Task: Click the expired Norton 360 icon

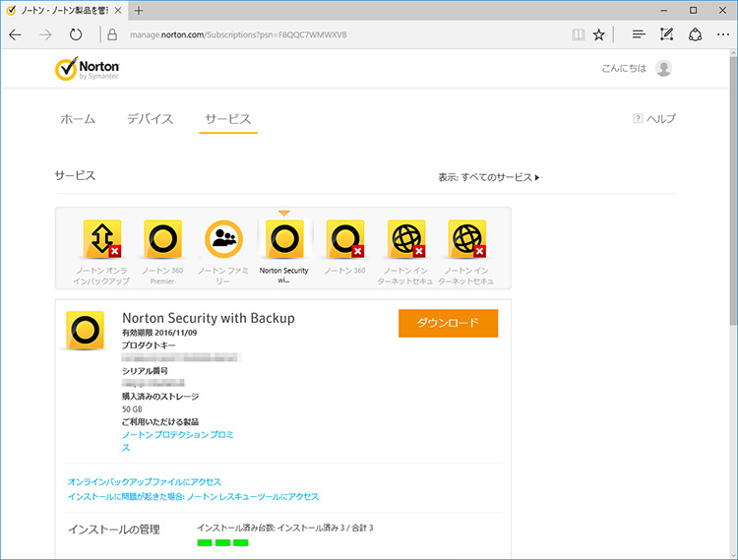Action: point(345,239)
